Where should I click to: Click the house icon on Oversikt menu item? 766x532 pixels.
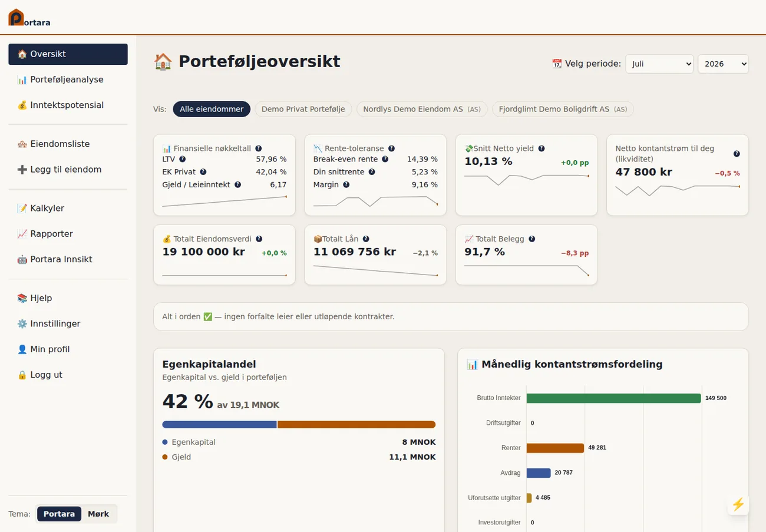(x=22, y=54)
